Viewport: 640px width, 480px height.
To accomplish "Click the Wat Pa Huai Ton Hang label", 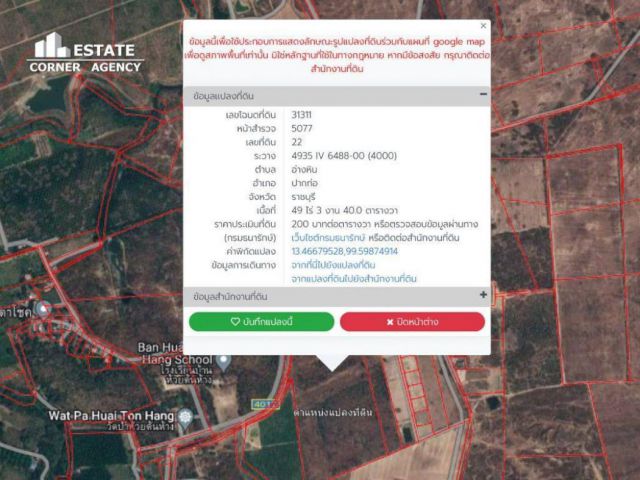I will click(x=110, y=414).
